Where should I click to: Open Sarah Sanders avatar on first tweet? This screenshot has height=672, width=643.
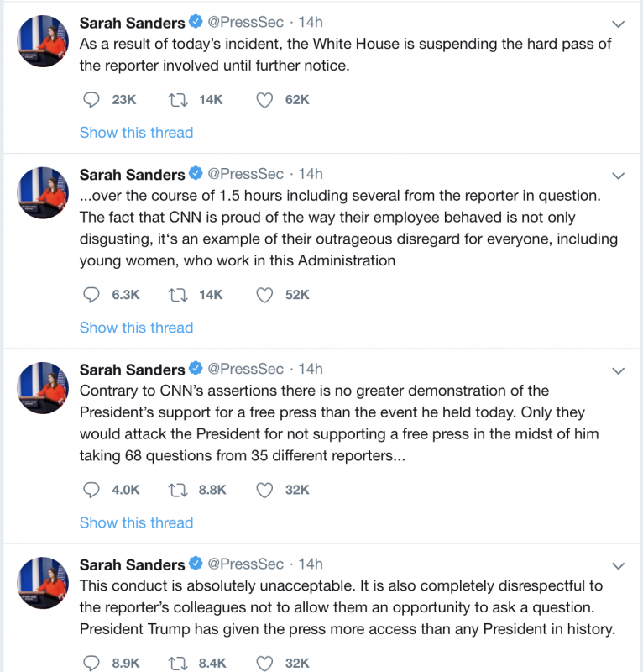(x=43, y=40)
